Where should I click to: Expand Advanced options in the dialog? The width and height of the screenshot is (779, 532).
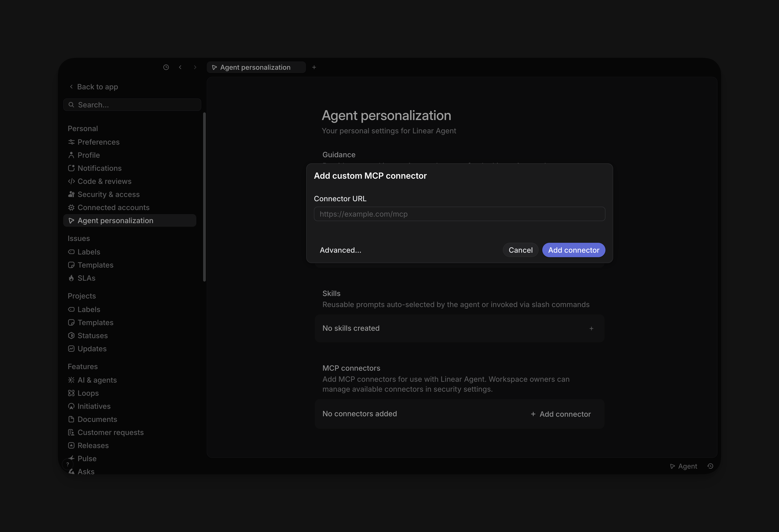click(x=340, y=250)
